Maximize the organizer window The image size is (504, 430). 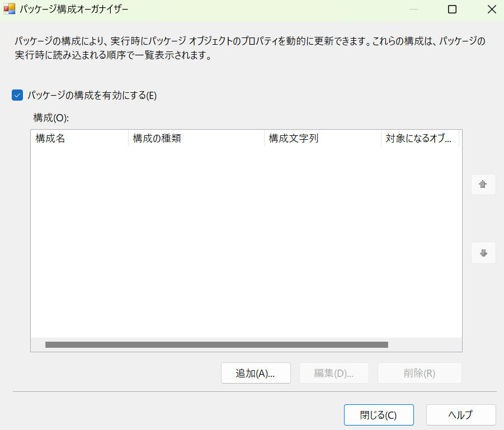point(452,10)
